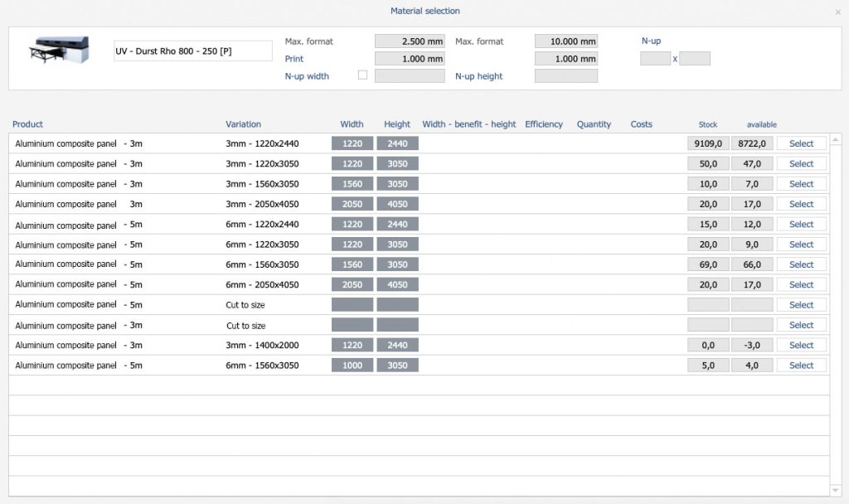The height and width of the screenshot is (504, 849).
Task: Close the Material selection dialog
Action: point(837,12)
